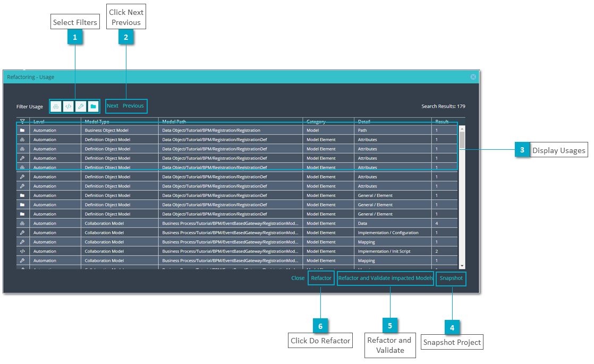This screenshot has height=364, width=594.
Task: Click the Close link at dialog bottom
Action: pyautogui.click(x=298, y=278)
